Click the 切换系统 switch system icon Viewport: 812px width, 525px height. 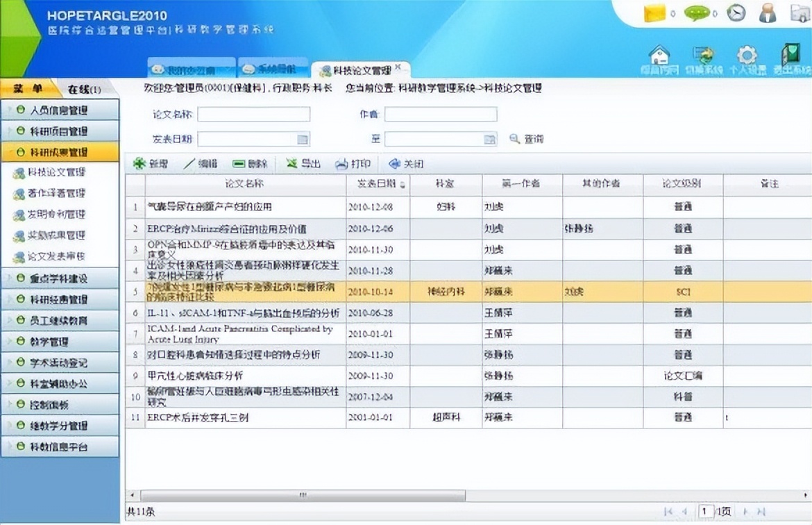[702, 56]
